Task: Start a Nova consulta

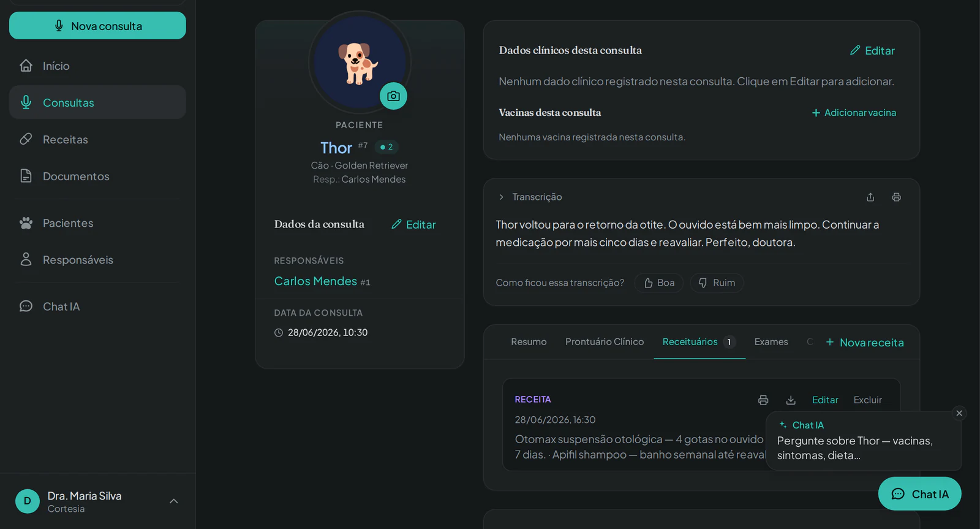Action: 97,26
